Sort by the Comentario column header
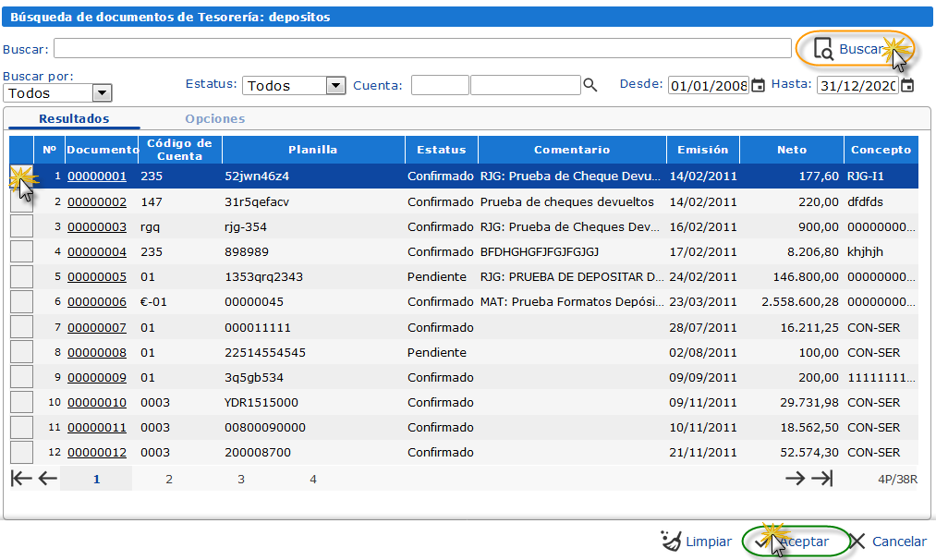The width and height of the screenshot is (936, 560). [x=572, y=150]
